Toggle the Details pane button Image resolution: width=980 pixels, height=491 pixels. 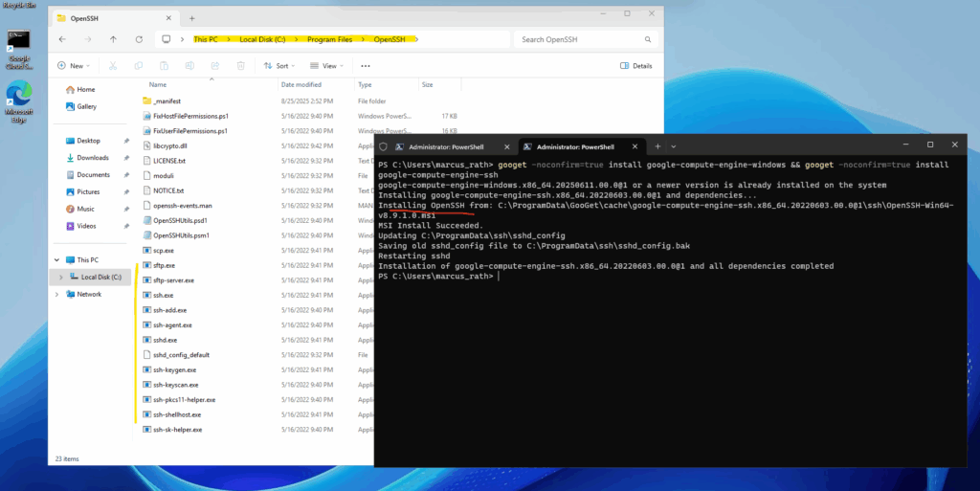pyautogui.click(x=636, y=66)
